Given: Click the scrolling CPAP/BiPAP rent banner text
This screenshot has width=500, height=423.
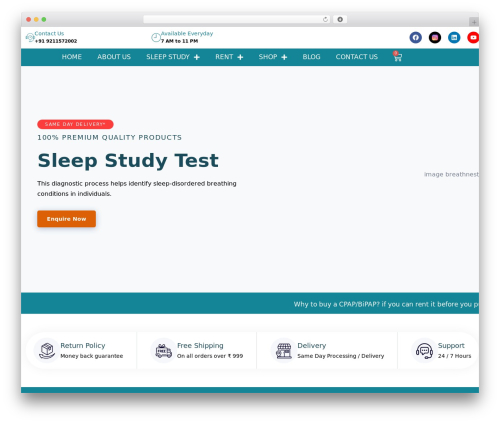Looking at the screenshot, I should pos(386,304).
